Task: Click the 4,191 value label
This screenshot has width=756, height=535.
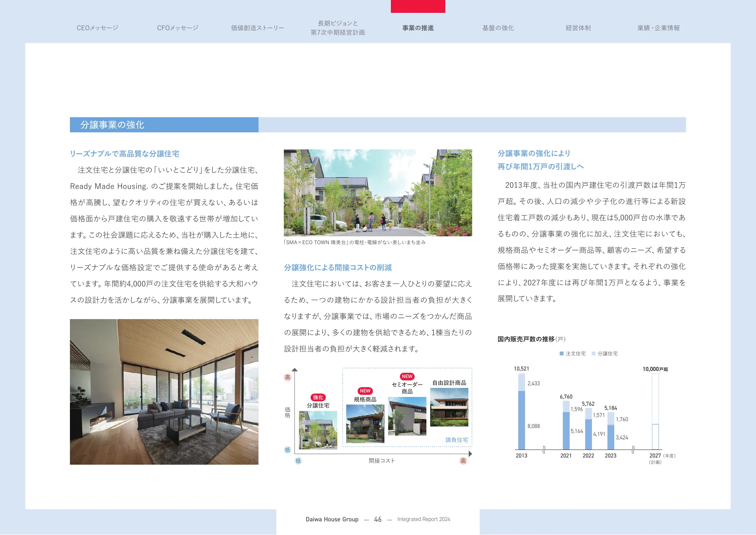Action: (599, 434)
